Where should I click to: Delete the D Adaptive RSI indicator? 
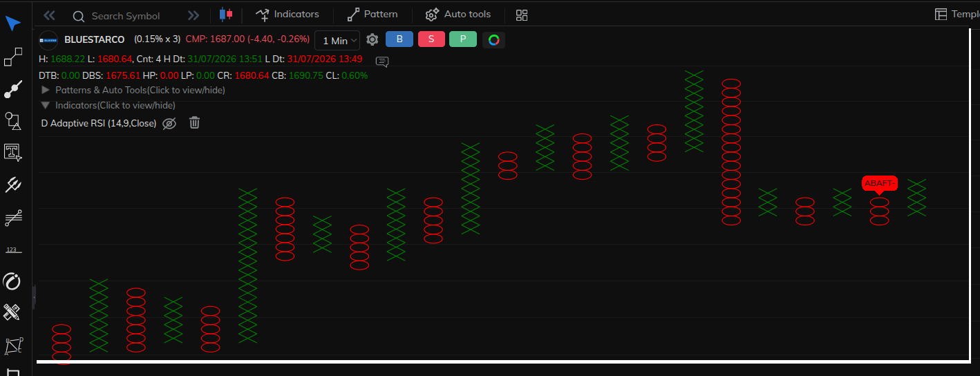tap(195, 123)
